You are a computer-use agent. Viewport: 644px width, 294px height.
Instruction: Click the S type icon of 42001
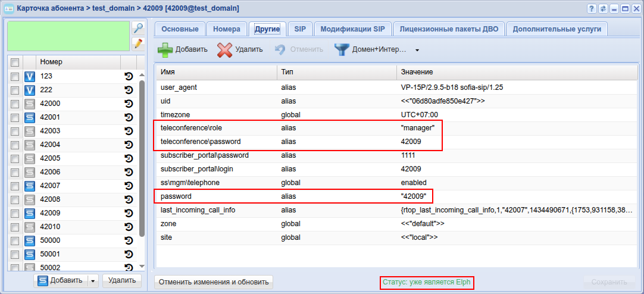[30, 117]
